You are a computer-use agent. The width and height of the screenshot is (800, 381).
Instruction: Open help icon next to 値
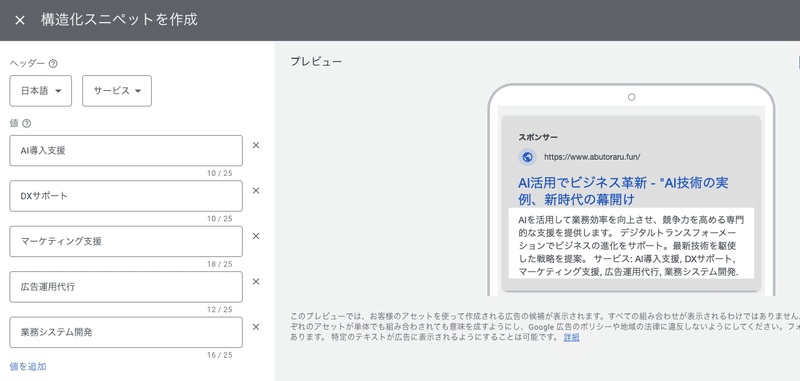[x=27, y=123]
